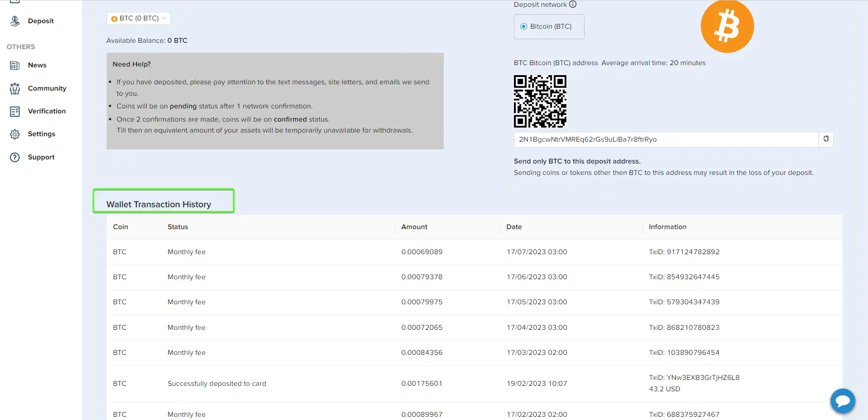Click the Verification checklist icon
The image size is (868, 420).
(15, 111)
